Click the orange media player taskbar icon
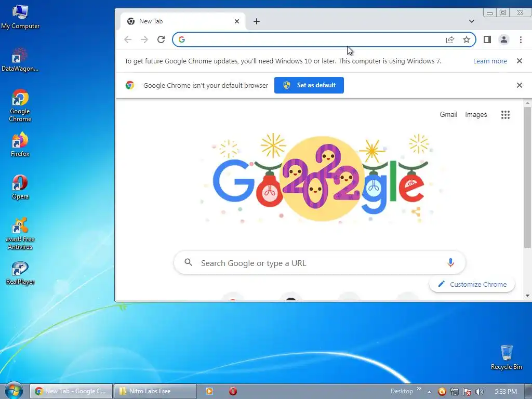Viewport: 532px width, 399px height. click(x=209, y=391)
